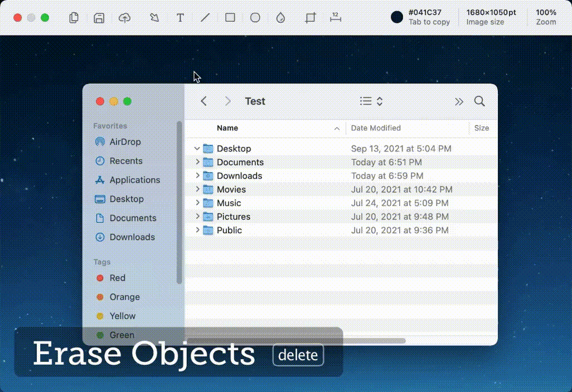
Task: Upload the image using the cloud icon
Action: click(x=125, y=18)
